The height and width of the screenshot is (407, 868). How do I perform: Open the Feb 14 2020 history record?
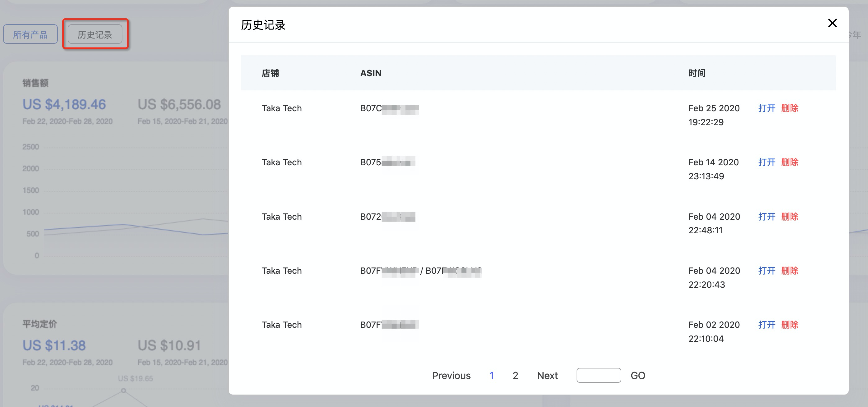[766, 162]
